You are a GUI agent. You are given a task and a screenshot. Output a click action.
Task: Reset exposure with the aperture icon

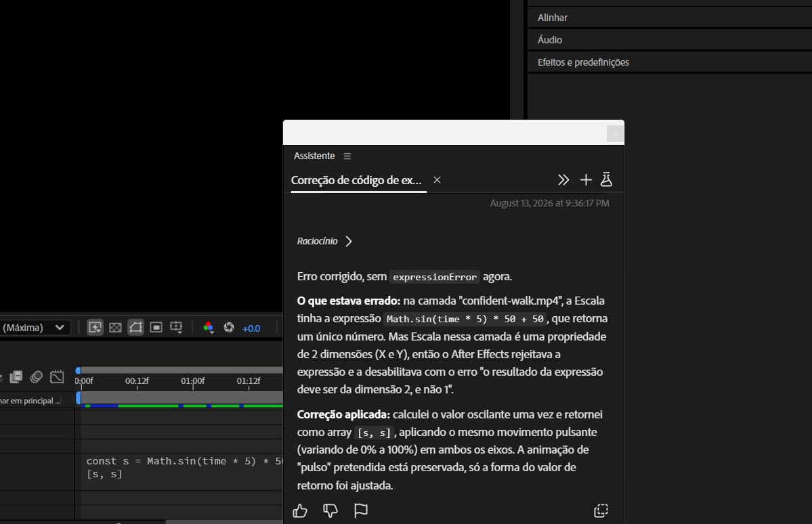tap(229, 327)
